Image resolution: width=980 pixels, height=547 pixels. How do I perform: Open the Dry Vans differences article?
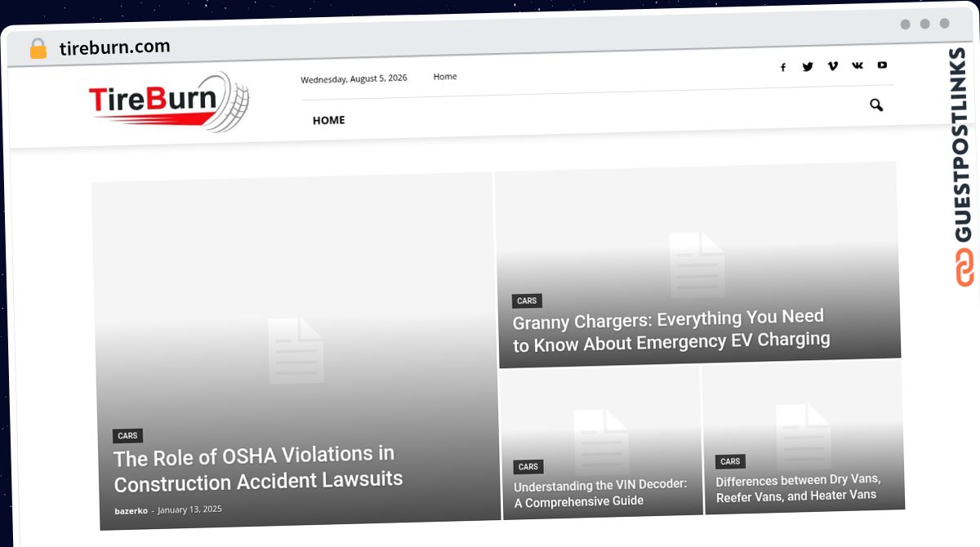(799, 488)
